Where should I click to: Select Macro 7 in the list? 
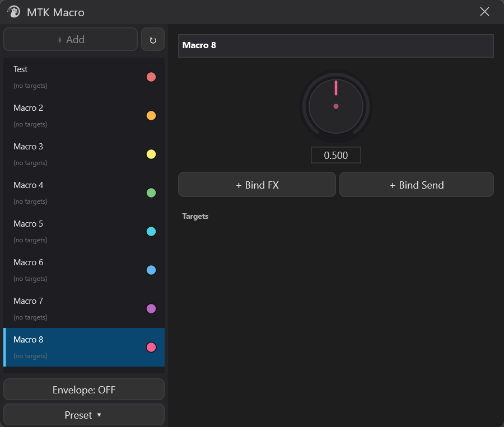pos(84,308)
